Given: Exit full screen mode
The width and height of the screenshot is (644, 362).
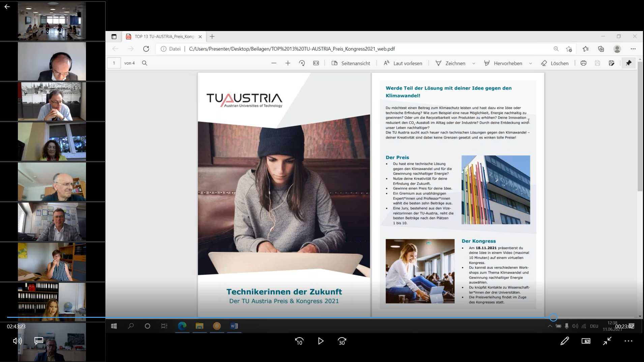Looking at the screenshot, I should pyautogui.click(x=607, y=341).
